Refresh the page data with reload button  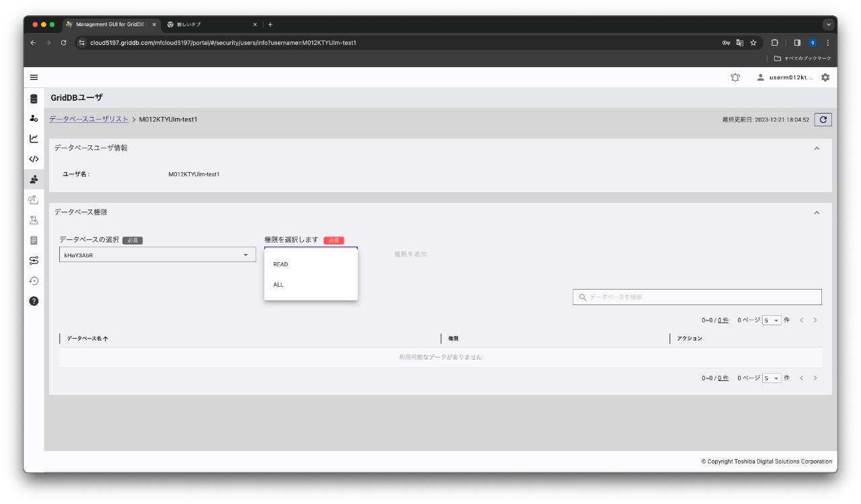point(823,120)
